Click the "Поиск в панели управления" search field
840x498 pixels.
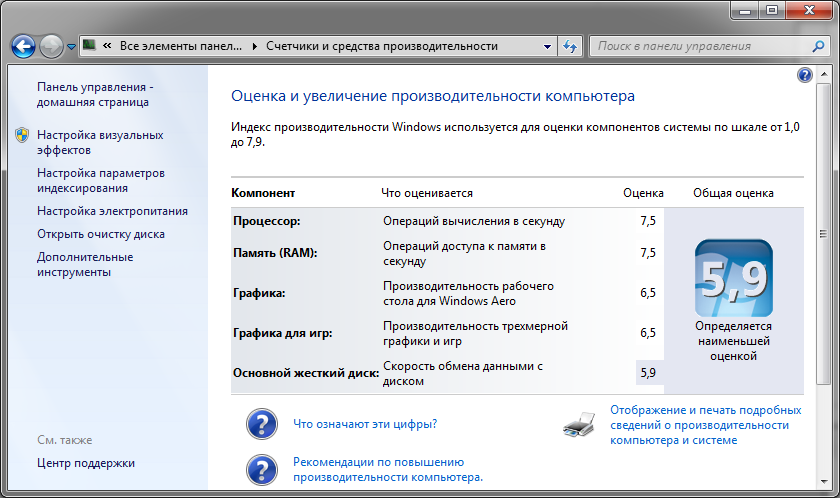[x=700, y=46]
